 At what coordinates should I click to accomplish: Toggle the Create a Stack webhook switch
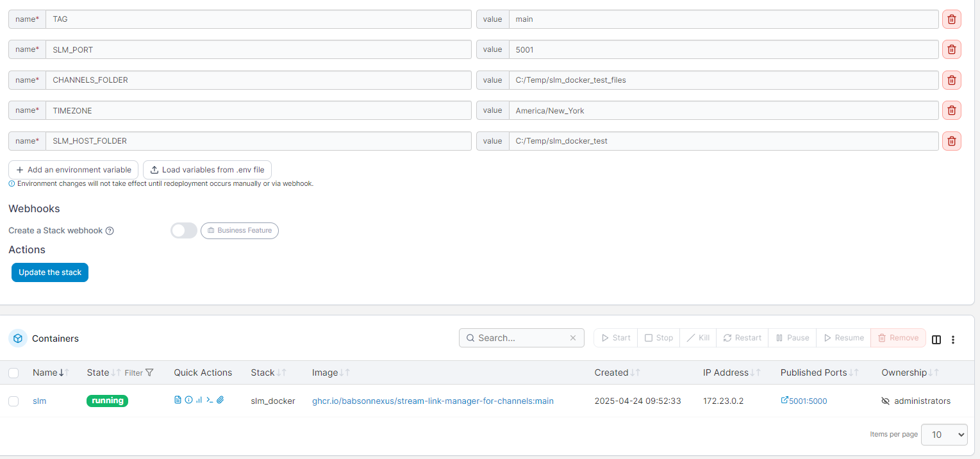point(184,231)
